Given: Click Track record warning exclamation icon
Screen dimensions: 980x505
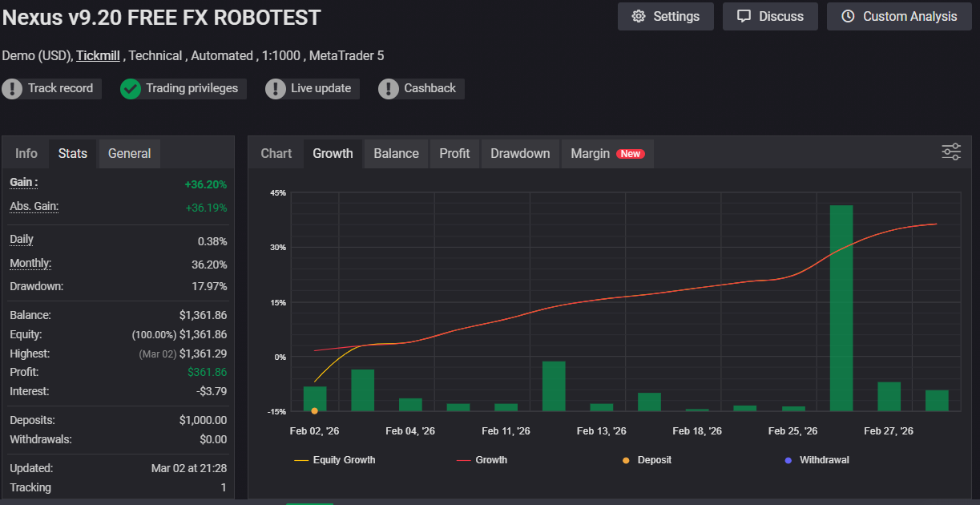Looking at the screenshot, I should [12, 89].
